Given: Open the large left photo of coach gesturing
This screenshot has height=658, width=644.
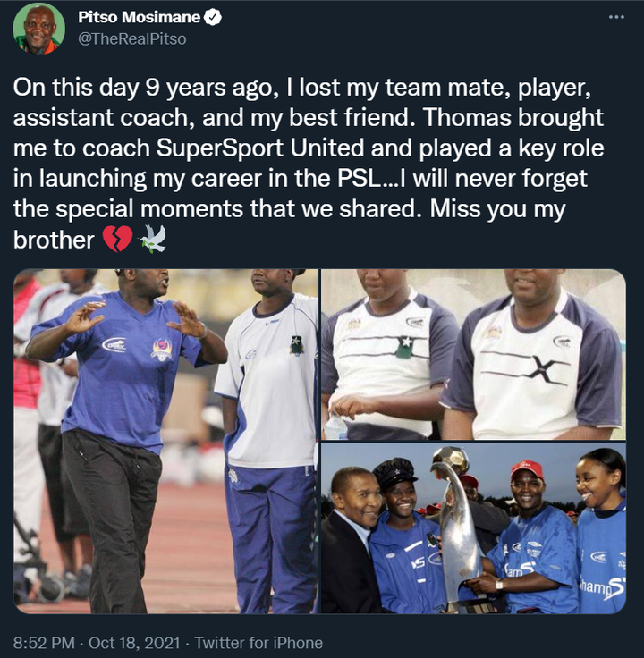Looking at the screenshot, I should tap(165, 441).
